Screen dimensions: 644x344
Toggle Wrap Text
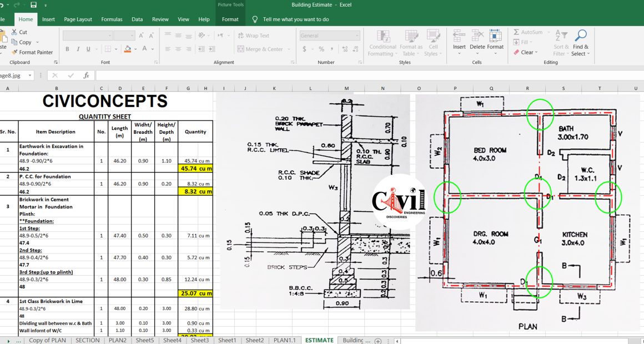click(253, 36)
